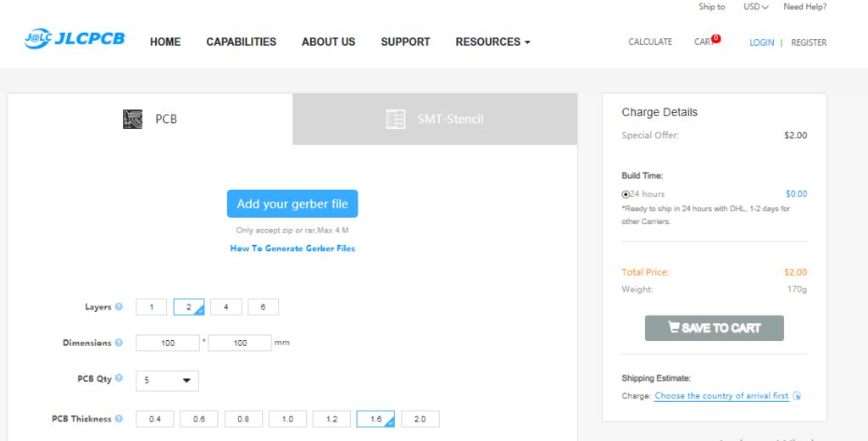
Task: Open the CALCULATE link
Action: [x=650, y=42]
